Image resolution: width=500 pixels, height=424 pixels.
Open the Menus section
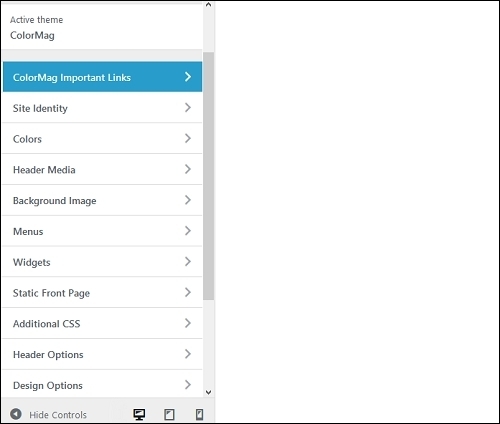102,231
